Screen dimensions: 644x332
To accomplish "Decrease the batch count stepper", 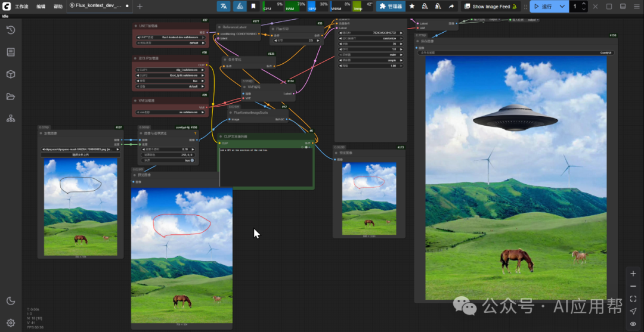I will pyautogui.click(x=584, y=9).
